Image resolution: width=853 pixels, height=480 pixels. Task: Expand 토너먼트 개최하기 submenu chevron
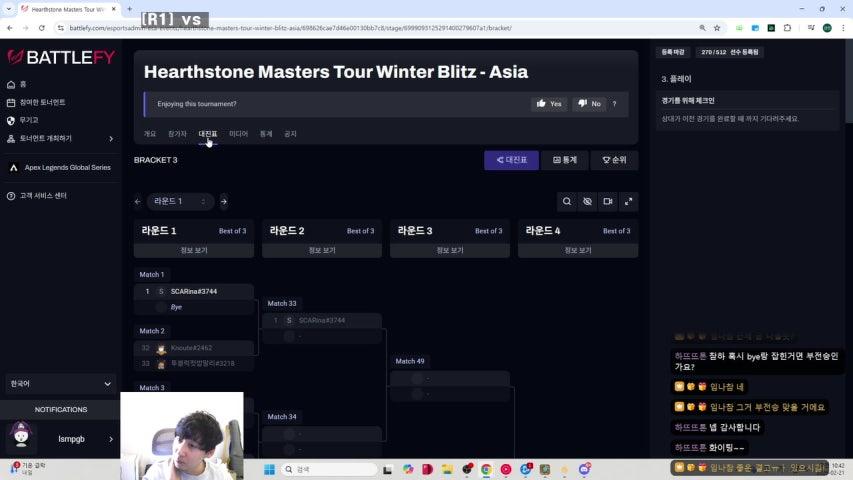(111, 139)
